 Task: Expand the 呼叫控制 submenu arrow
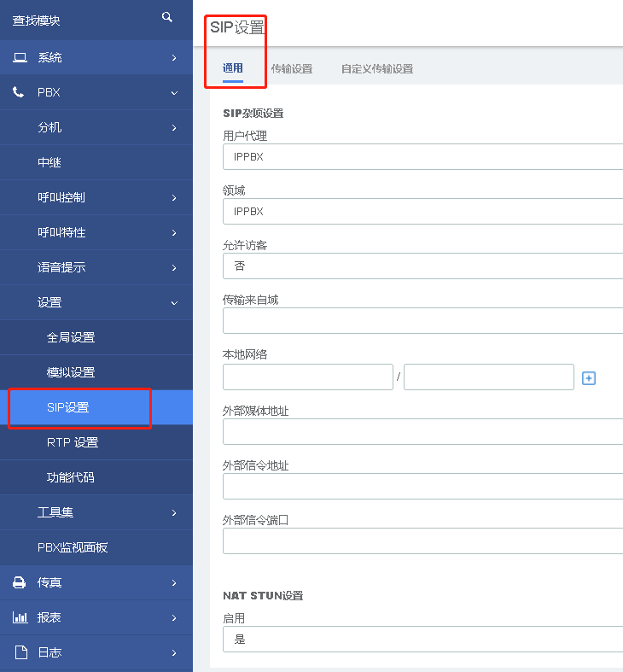coord(174,197)
